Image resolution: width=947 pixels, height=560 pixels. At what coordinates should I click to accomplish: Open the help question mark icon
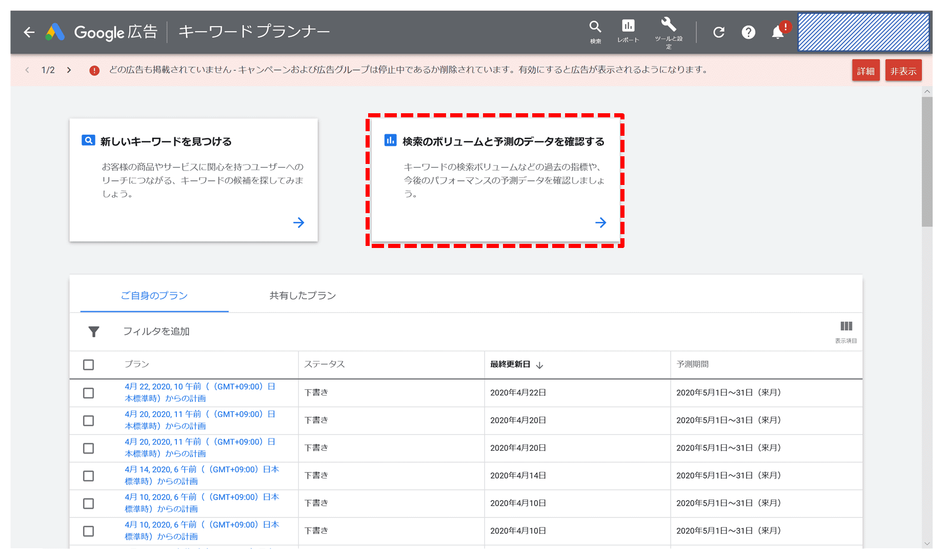[x=749, y=32]
